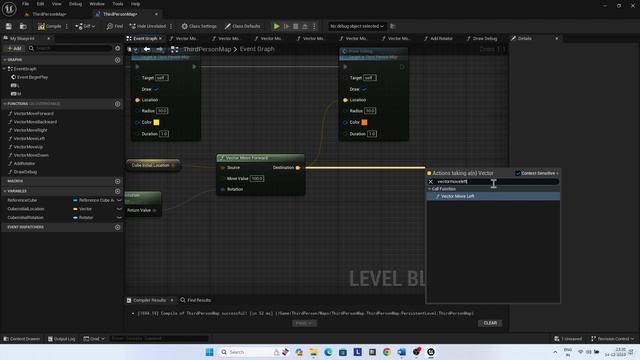Click the graph overview icon beside breadcrumb
Screen dimensions: 640x360
[174, 49]
